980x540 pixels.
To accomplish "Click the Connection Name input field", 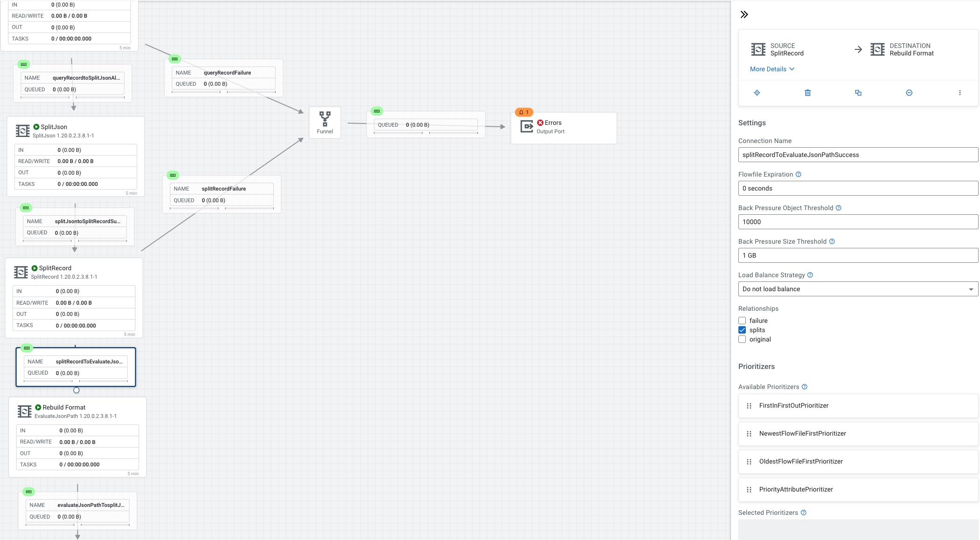I will 858,155.
